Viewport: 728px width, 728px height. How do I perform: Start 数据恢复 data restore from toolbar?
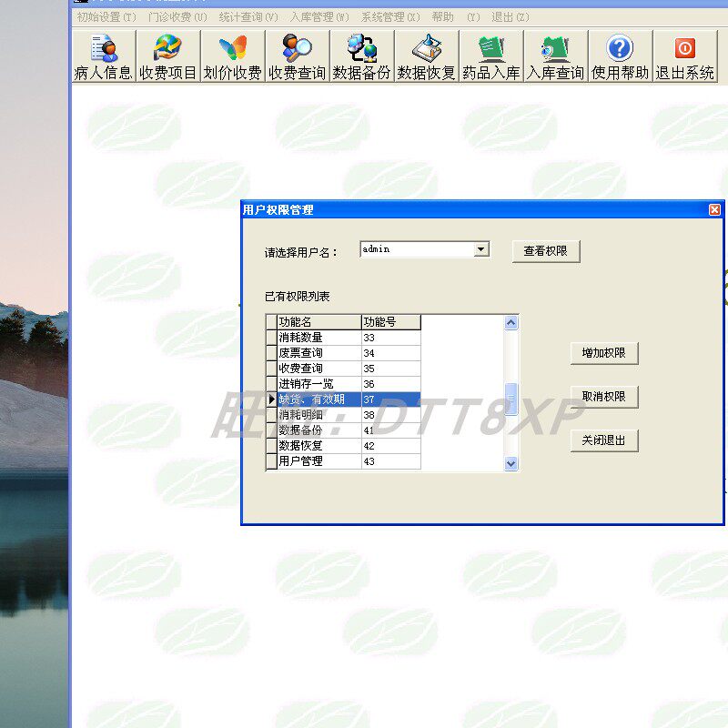(x=426, y=56)
